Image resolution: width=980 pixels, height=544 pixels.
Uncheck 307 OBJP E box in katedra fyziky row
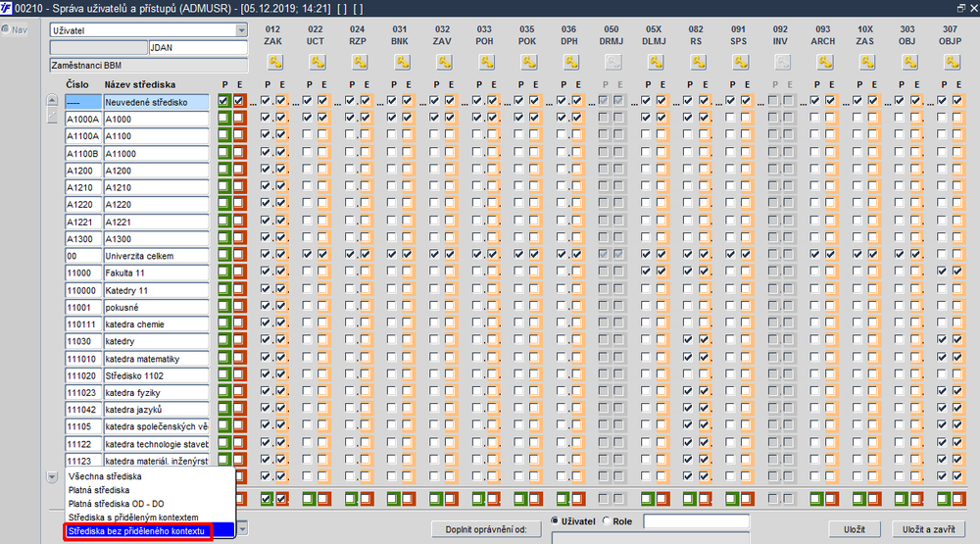click(x=956, y=391)
